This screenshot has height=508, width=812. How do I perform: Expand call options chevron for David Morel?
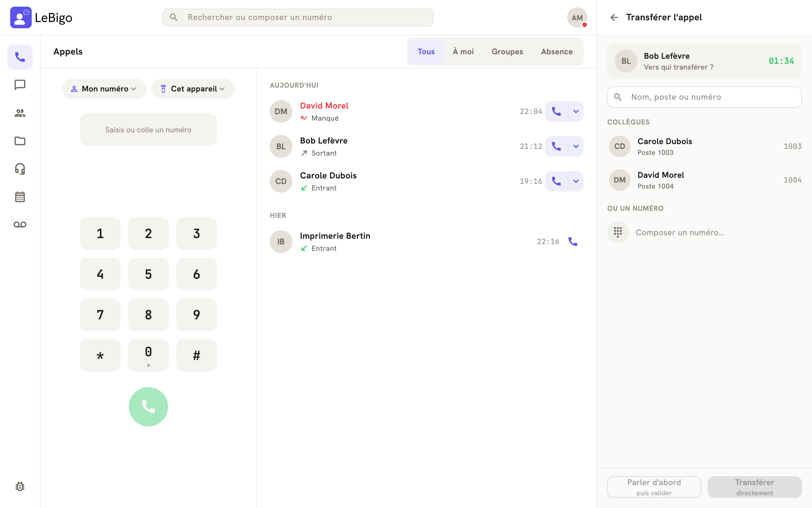576,111
